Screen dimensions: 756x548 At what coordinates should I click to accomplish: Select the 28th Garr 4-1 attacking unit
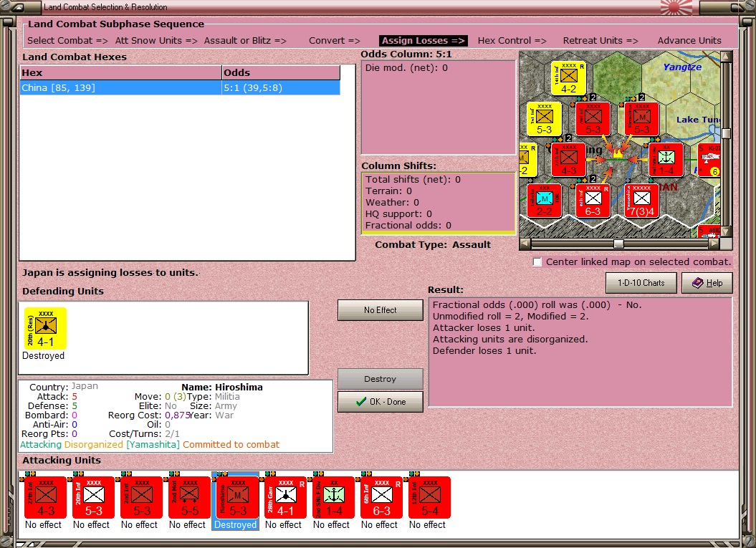coord(285,497)
